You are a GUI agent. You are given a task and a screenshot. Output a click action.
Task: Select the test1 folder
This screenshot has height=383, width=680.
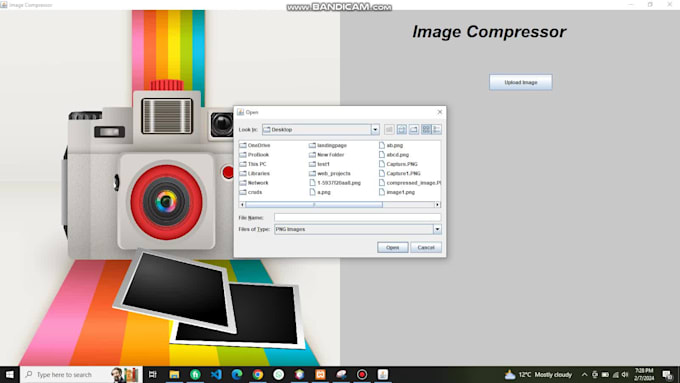(319, 164)
